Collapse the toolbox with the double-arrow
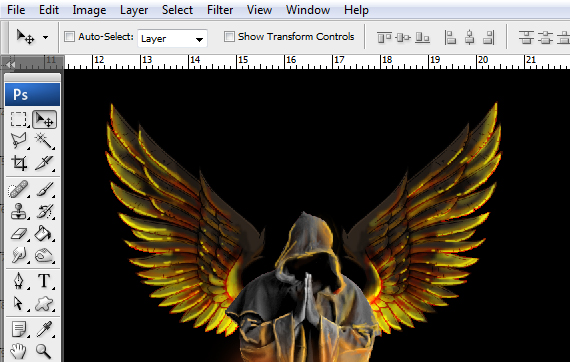Viewport: 570px width, 362px height. point(10,64)
